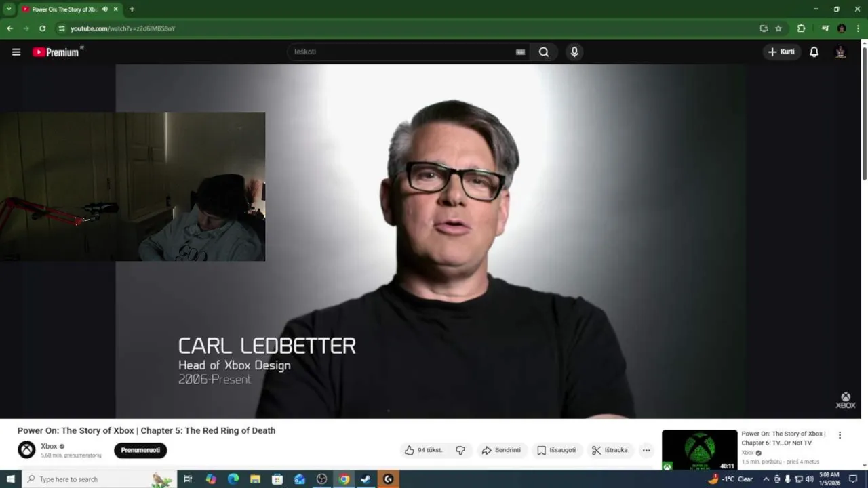Open Microsoft Store from the taskbar

pyautogui.click(x=277, y=479)
